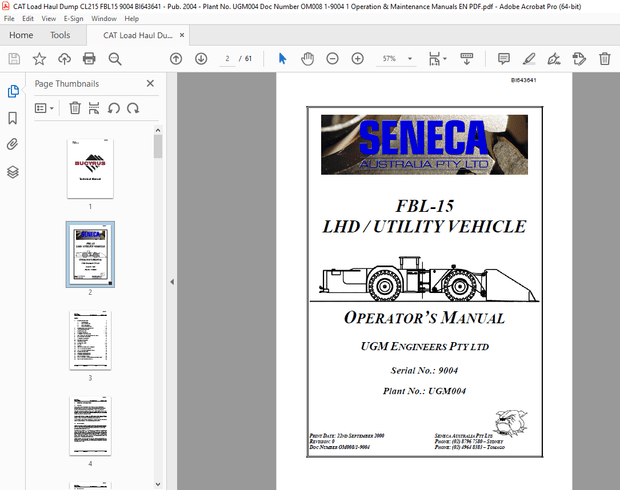Add a comment sticky note
Screen dimensions: 620x490
[504, 59]
